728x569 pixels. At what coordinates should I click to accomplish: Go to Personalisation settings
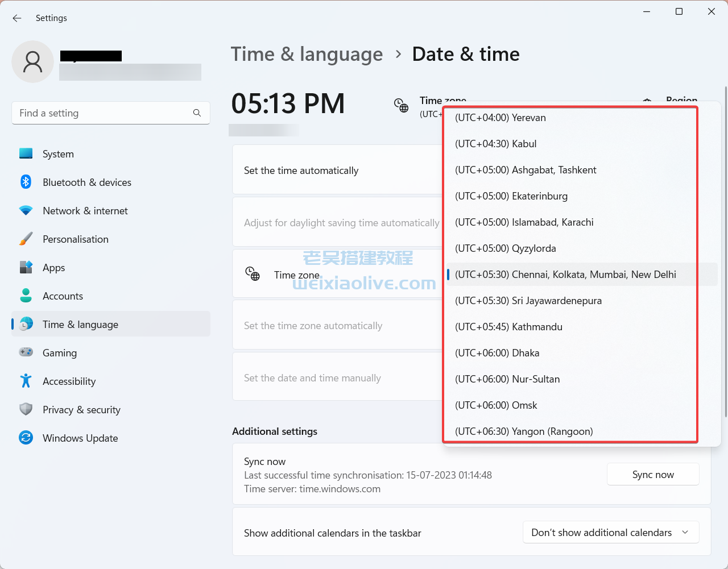75,239
